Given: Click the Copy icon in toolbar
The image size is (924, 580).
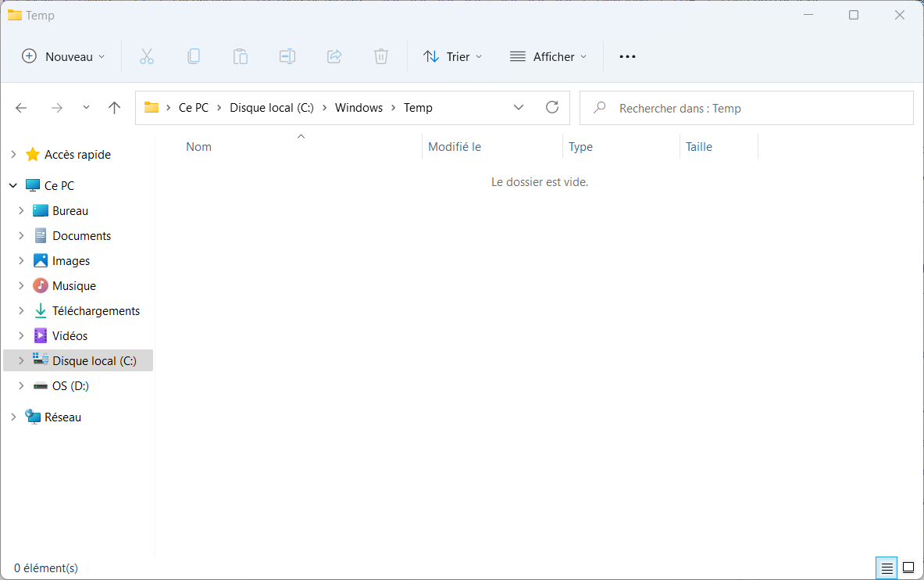Looking at the screenshot, I should pos(193,56).
